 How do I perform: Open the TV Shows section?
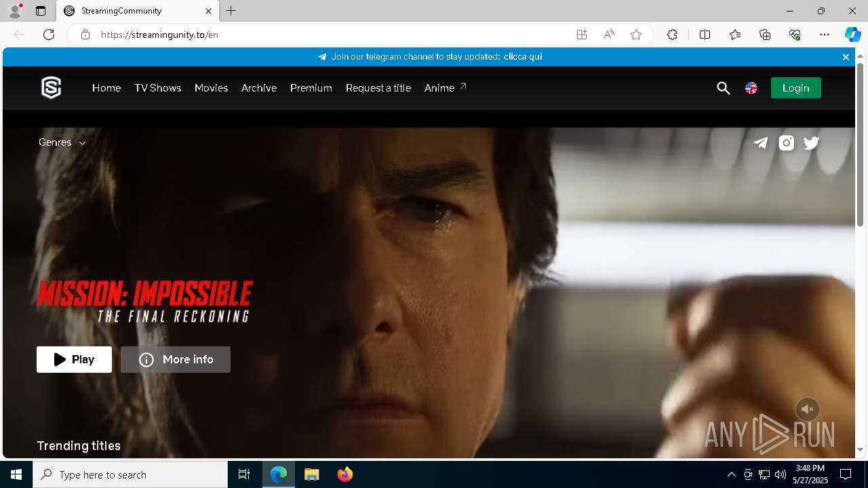click(158, 88)
